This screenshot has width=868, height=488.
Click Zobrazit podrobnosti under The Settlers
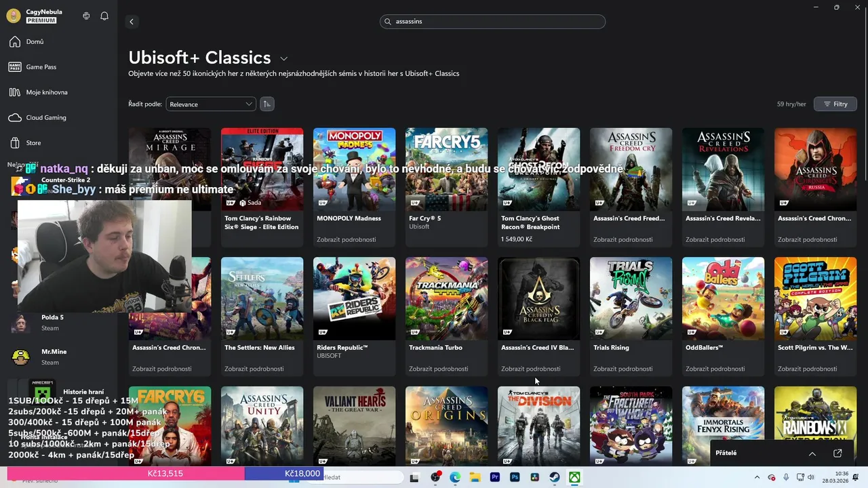(254, 369)
